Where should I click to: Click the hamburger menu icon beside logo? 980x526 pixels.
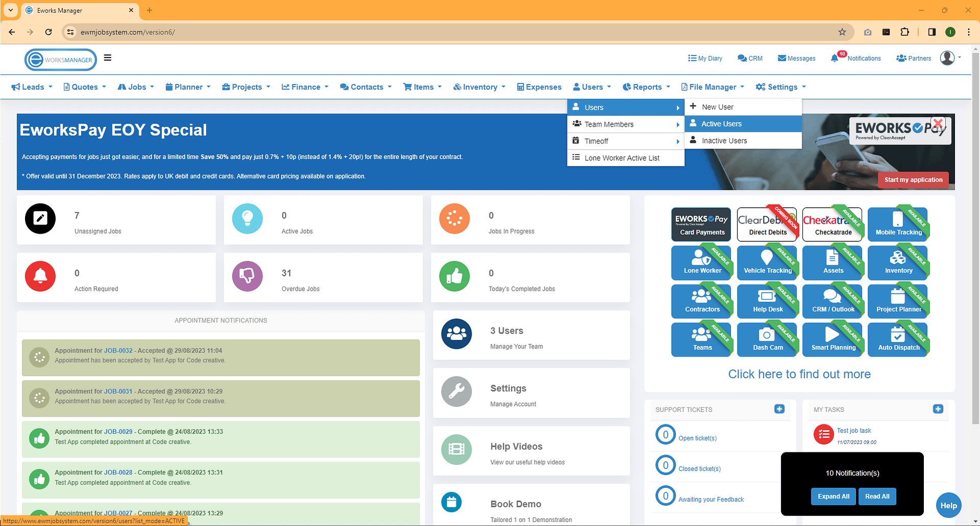tap(108, 58)
